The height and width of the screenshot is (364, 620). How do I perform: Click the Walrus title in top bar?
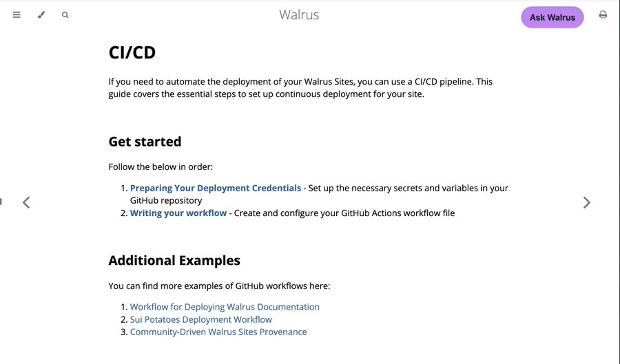pyautogui.click(x=299, y=14)
